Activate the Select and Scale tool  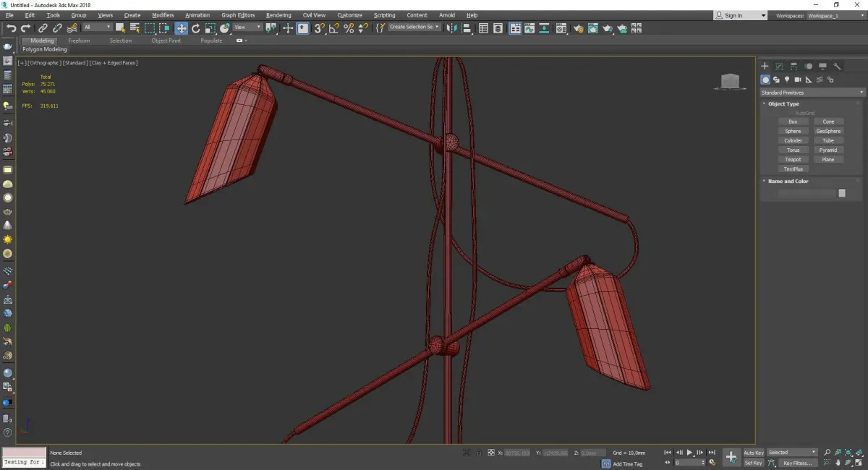[210, 28]
